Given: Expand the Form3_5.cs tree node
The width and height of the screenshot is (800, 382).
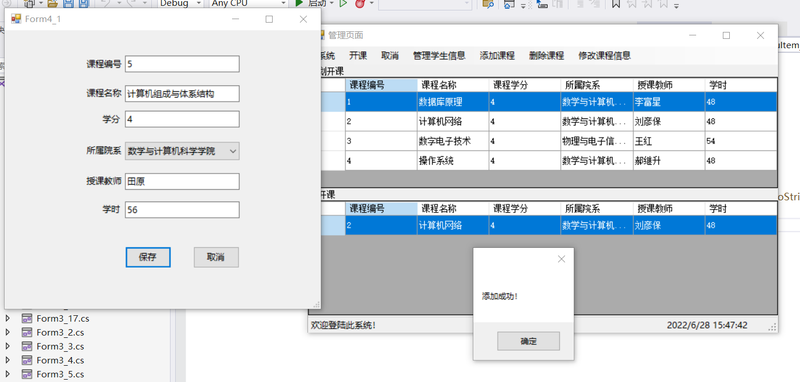Looking at the screenshot, I should tap(7, 374).
